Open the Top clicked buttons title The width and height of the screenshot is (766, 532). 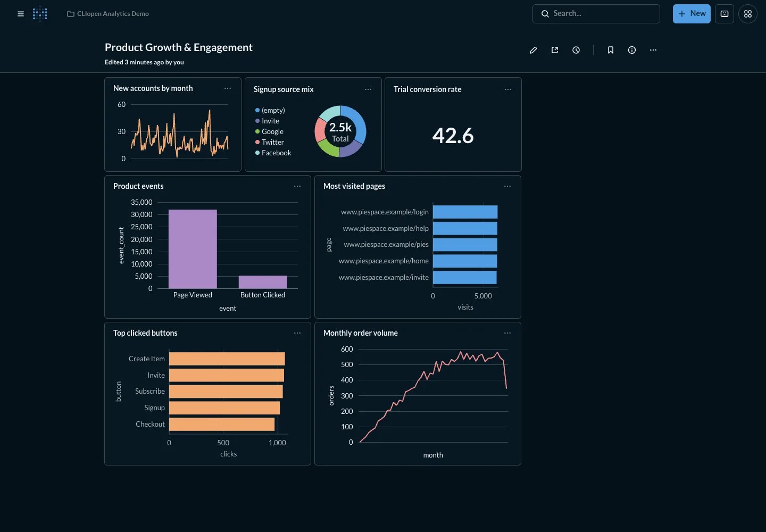(x=145, y=333)
